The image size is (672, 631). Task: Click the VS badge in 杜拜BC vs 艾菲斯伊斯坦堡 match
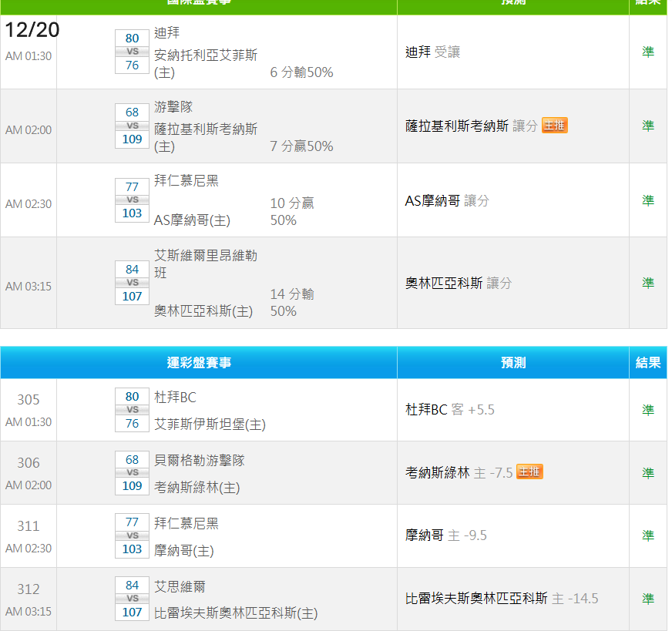pos(133,410)
